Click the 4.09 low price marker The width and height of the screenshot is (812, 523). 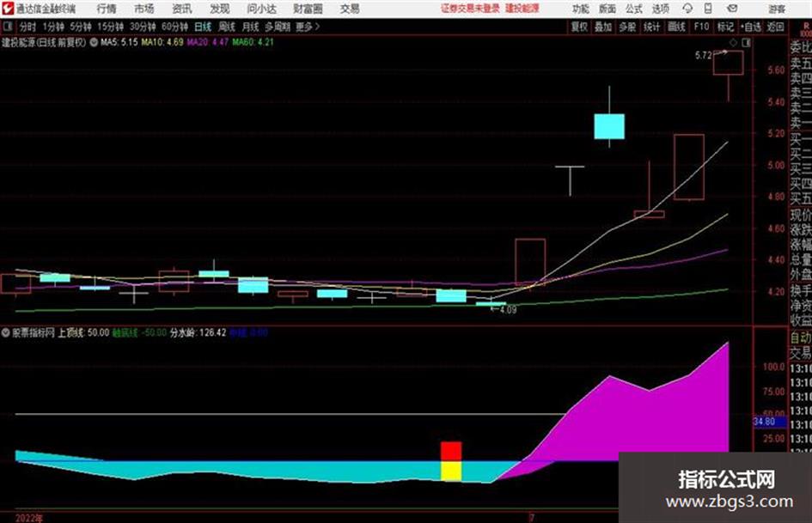[508, 310]
